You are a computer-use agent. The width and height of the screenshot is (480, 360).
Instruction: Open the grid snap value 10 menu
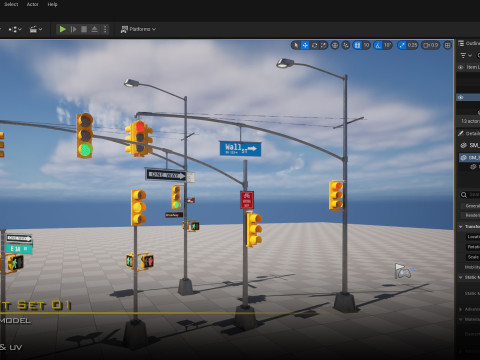366,45
